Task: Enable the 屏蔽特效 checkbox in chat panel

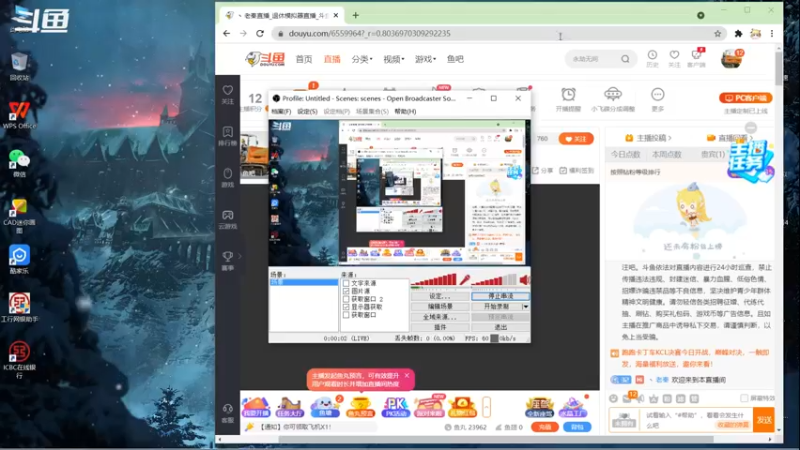Action: [744, 398]
